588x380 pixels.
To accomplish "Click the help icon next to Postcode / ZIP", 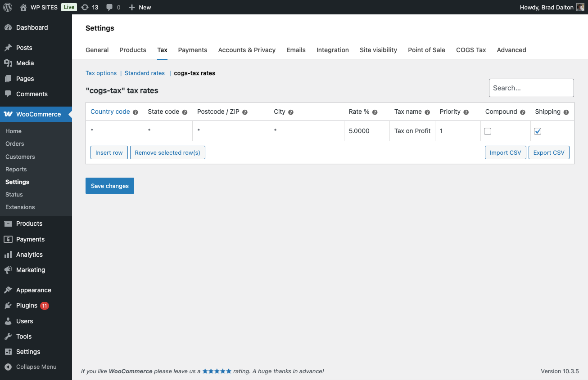I will point(245,112).
